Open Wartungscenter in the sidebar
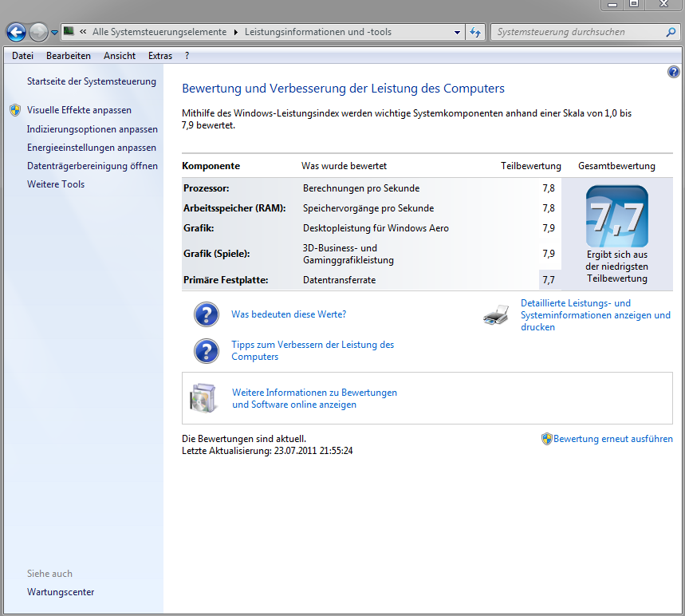 [61, 592]
